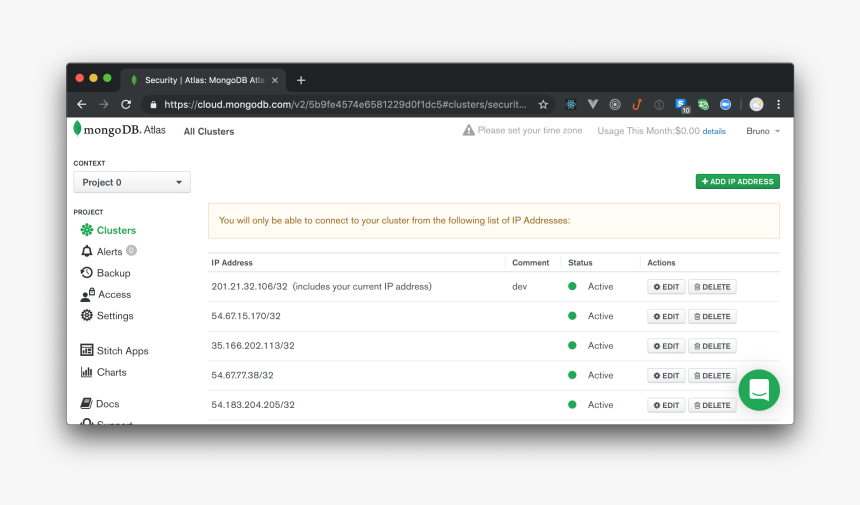Click the time zone warning triangle icon
The height and width of the screenshot is (505, 860).
point(468,130)
